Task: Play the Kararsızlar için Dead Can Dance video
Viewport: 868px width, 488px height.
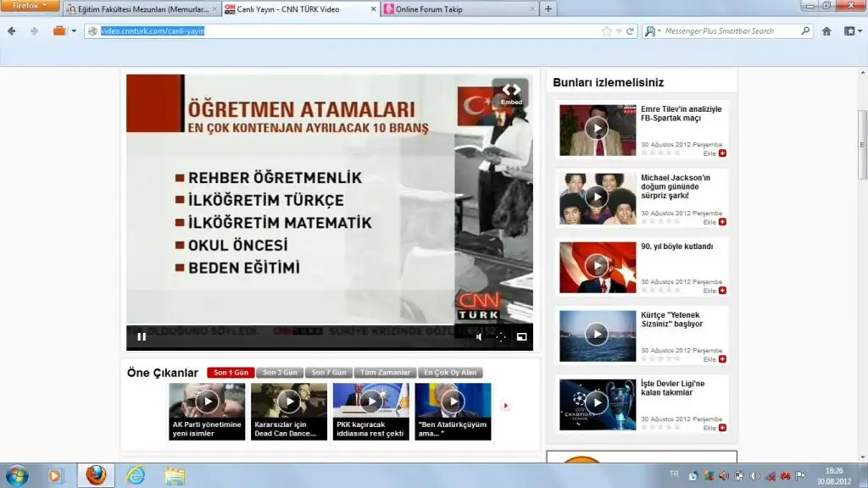Action: pos(289,401)
